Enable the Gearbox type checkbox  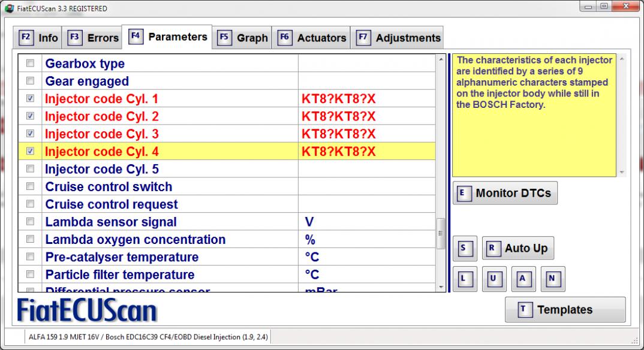[x=30, y=63]
